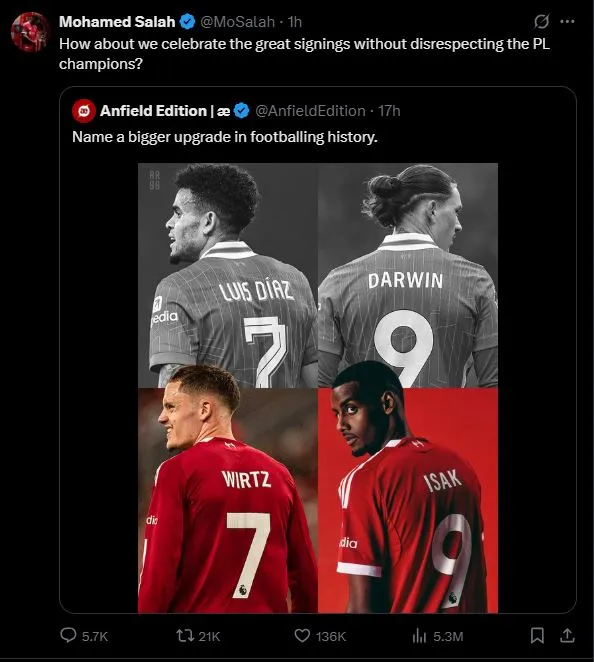Image resolution: width=594 pixels, height=662 pixels.
Task: Click the share upload icon
Action: [567, 635]
